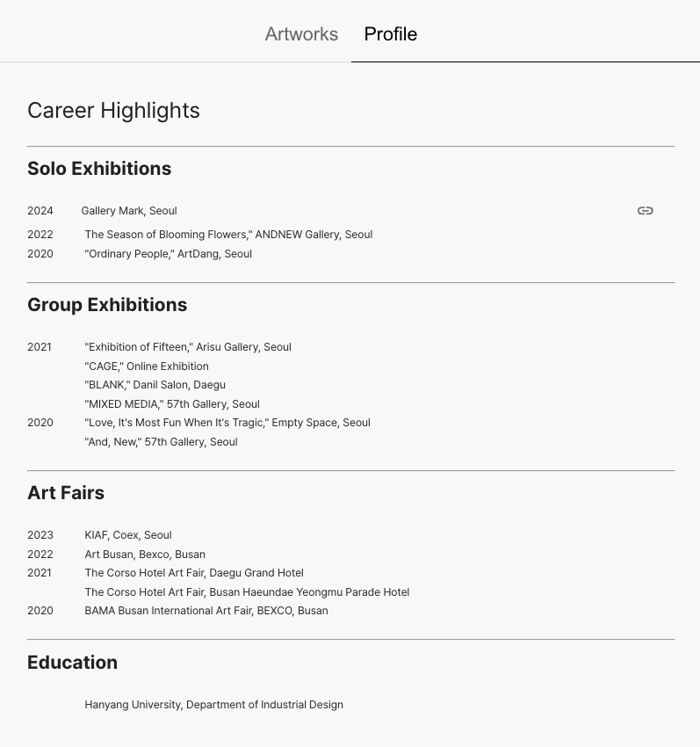Click the KIAF, Coex, Seoul entry

128,535
